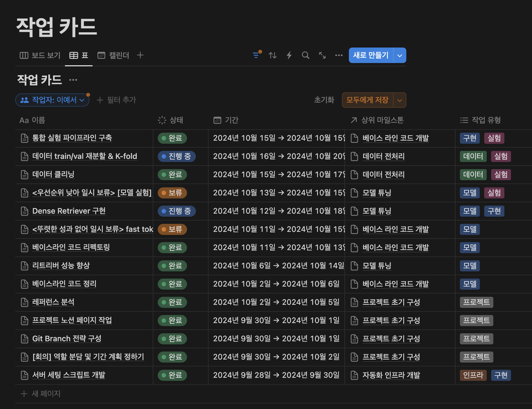
Task: Switch to 보드 보기 tab
Action: [x=40, y=55]
